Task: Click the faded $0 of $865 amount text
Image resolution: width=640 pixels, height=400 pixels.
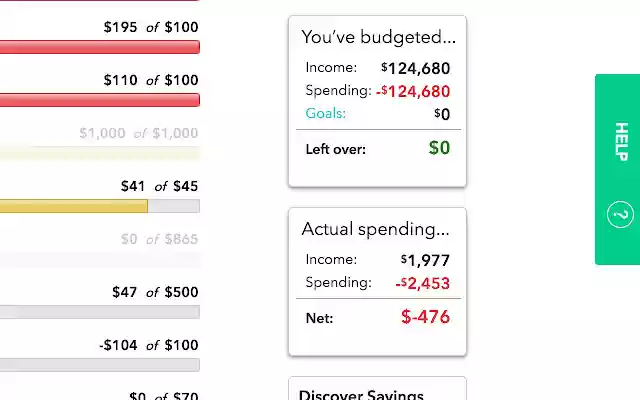Action: point(159,239)
